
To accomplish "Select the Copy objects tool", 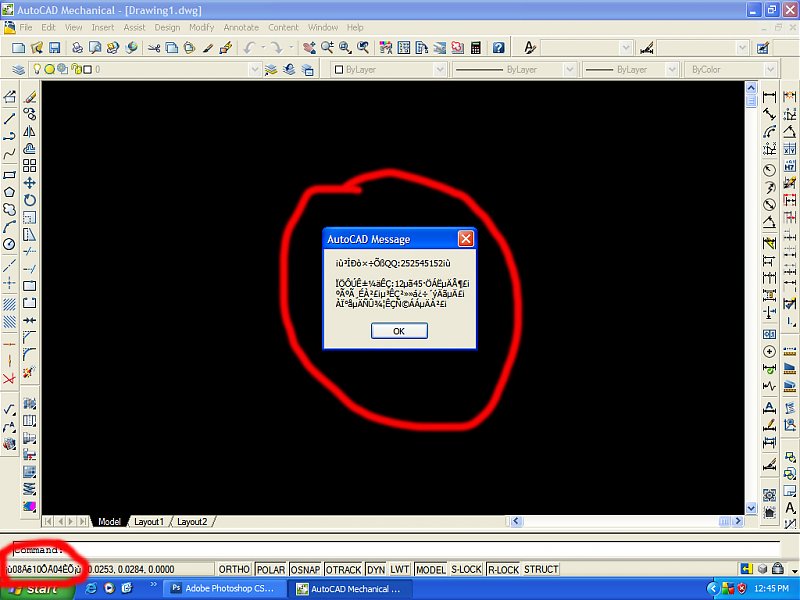I will point(30,114).
